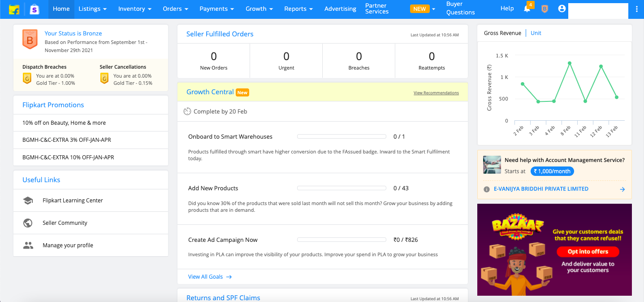Click the Add New Products progress bar
This screenshot has height=302, width=644.
click(x=341, y=188)
